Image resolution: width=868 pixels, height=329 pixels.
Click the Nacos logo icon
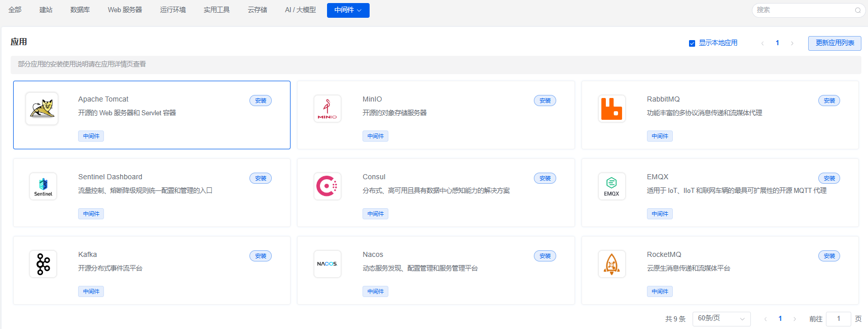(327, 264)
